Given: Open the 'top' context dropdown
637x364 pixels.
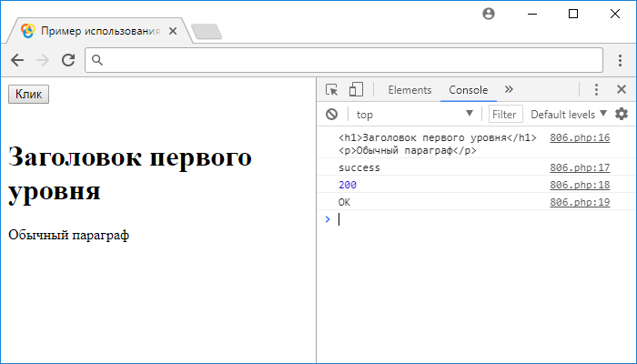Looking at the screenshot, I should click(x=415, y=114).
